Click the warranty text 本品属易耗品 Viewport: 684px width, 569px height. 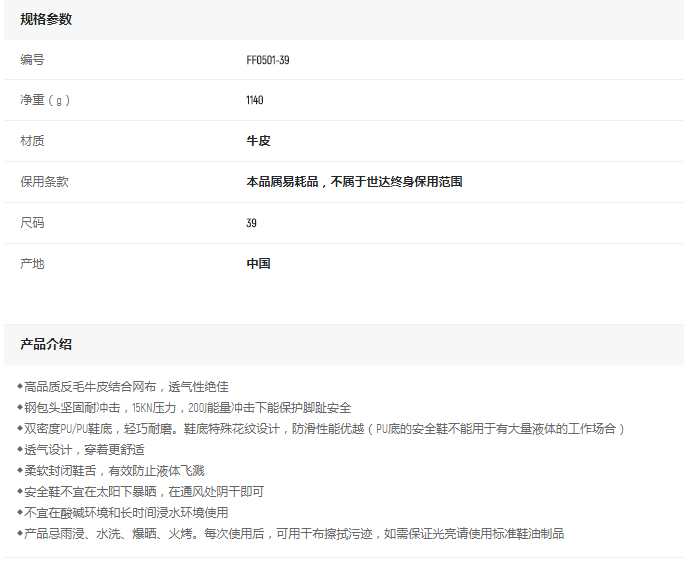(282, 182)
